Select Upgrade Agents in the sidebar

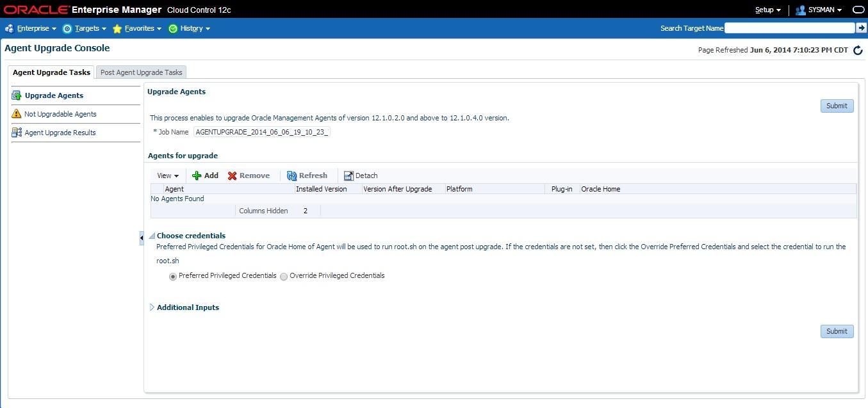[x=54, y=95]
